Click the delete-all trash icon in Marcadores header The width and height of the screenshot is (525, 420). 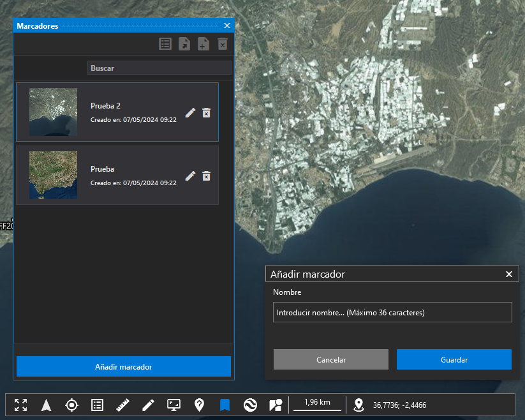pos(222,44)
